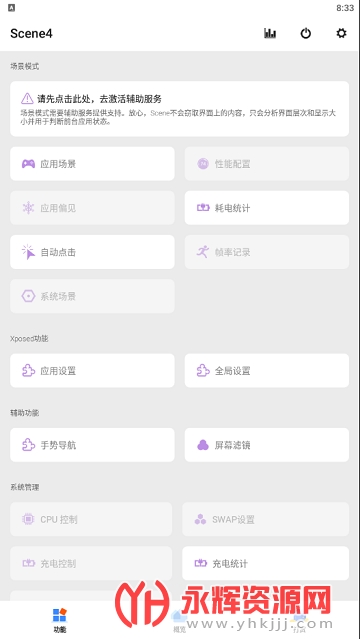This screenshot has width=360, height=639.
Task: Tap the battery icon for 耗电统计
Action: (203, 208)
